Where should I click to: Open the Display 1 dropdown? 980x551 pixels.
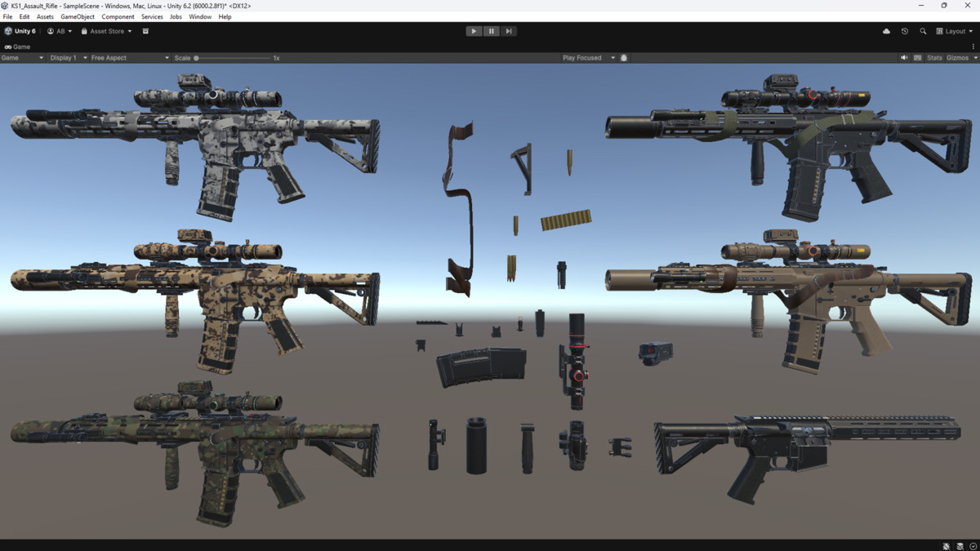pos(64,57)
